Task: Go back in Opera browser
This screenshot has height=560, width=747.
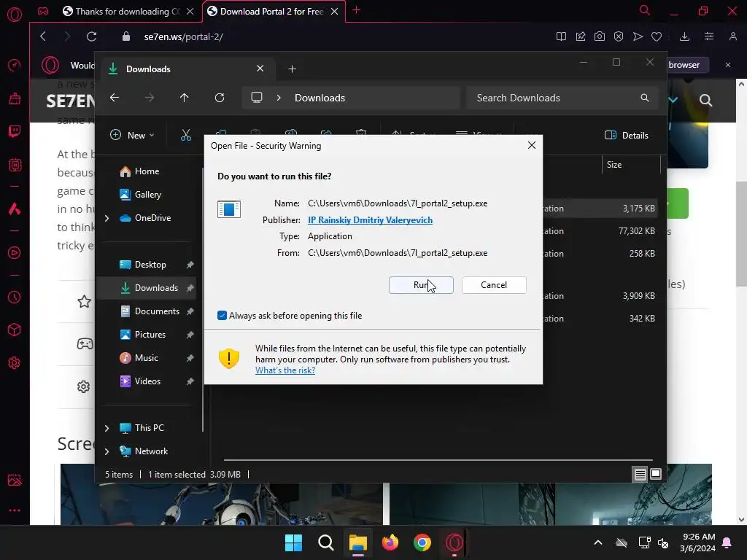Action: pos(43,36)
